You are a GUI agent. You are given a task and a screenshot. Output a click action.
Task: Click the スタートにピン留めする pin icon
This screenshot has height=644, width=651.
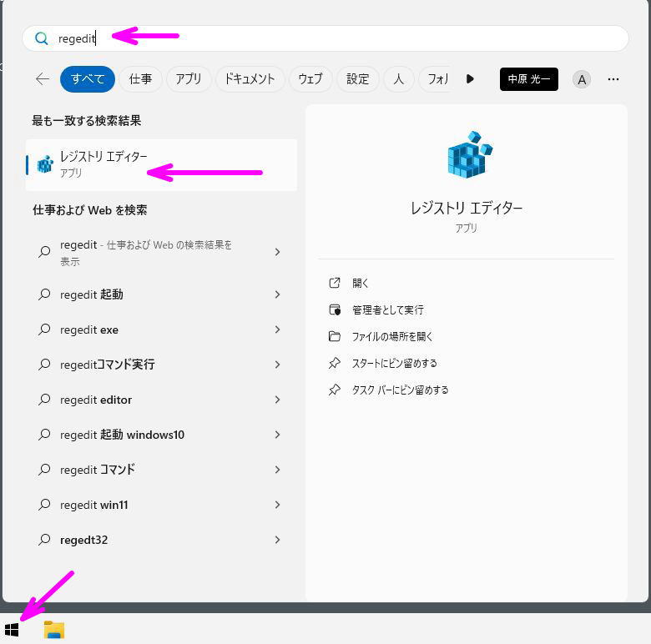[335, 363]
